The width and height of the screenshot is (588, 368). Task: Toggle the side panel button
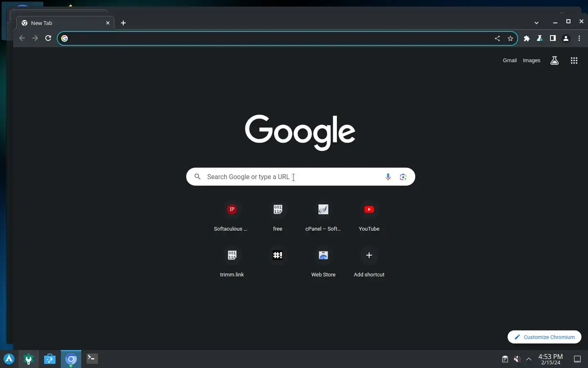coord(553,38)
